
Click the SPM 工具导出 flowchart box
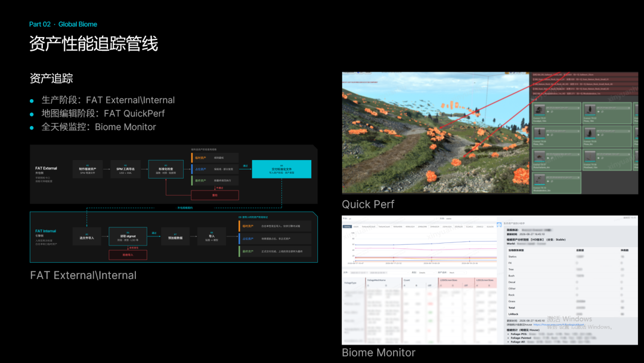point(125,169)
